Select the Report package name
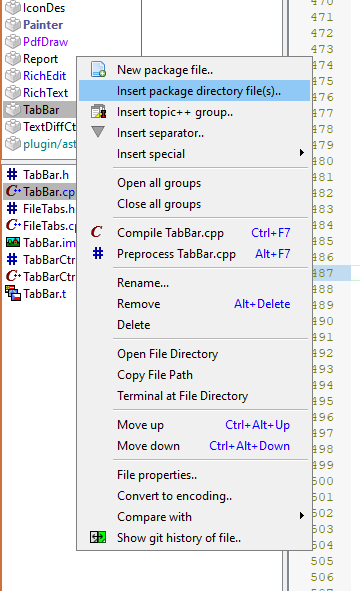This screenshot has height=591, width=360. (40, 59)
